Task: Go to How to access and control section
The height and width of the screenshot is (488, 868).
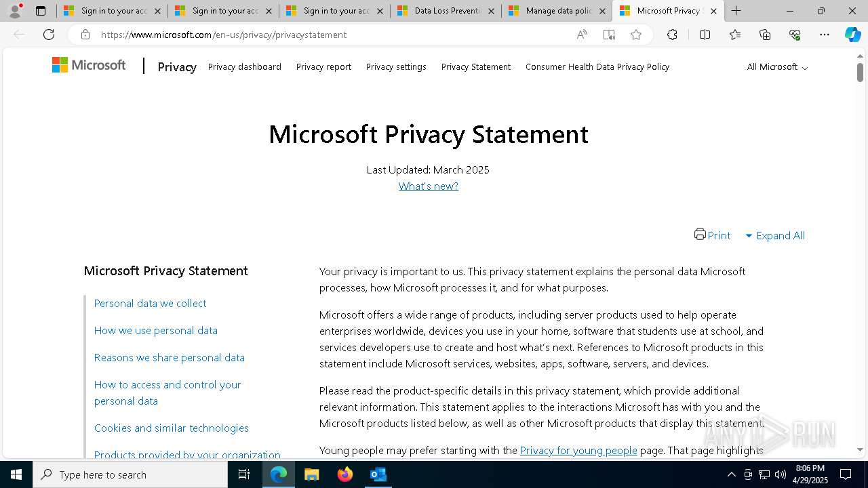Action: click(x=167, y=392)
